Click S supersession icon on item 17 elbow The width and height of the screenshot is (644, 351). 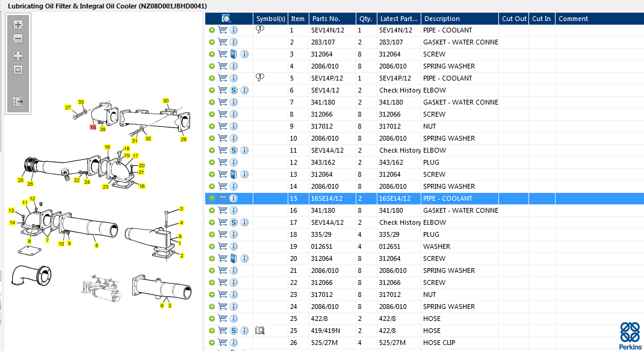point(234,222)
